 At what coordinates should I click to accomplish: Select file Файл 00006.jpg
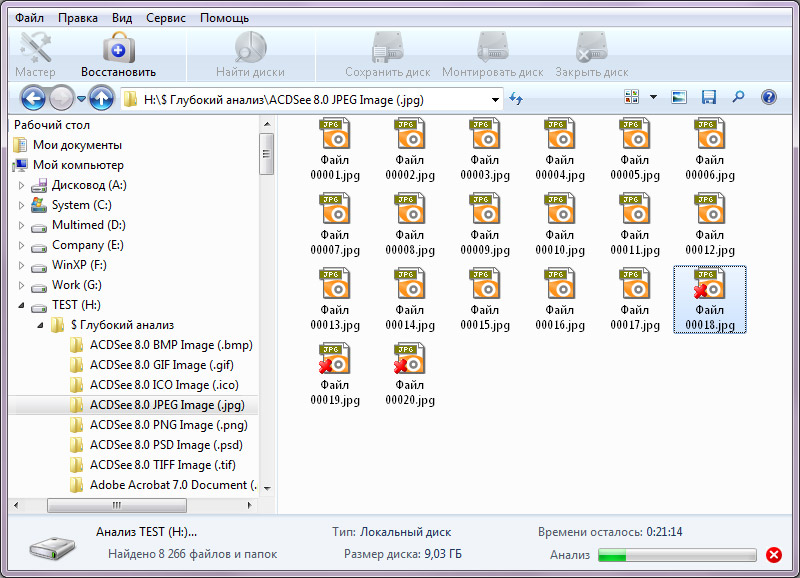click(x=710, y=149)
